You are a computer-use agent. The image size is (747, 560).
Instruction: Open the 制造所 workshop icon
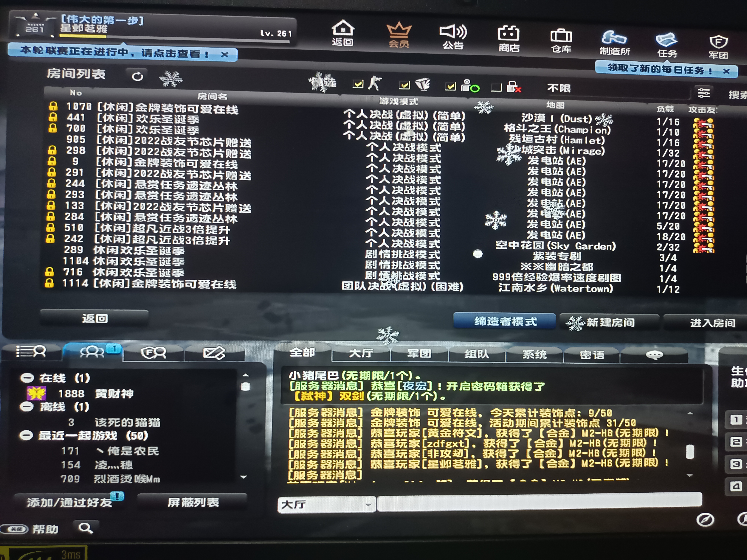coord(615,43)
